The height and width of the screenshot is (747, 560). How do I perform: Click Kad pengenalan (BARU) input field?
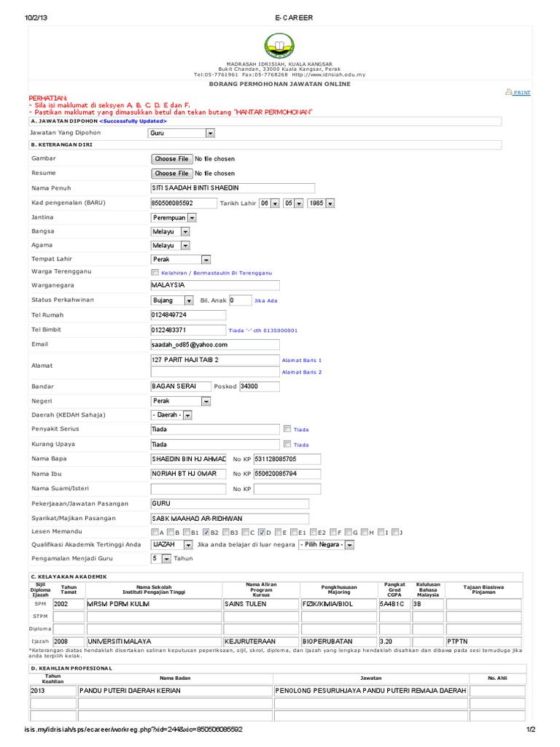(x=183, y=203)
